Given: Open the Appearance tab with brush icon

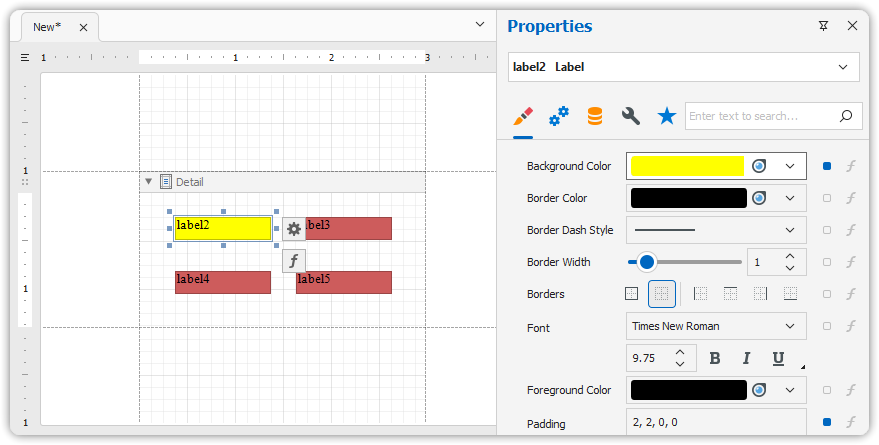Looking at the screenshot, I should (523, 116).
